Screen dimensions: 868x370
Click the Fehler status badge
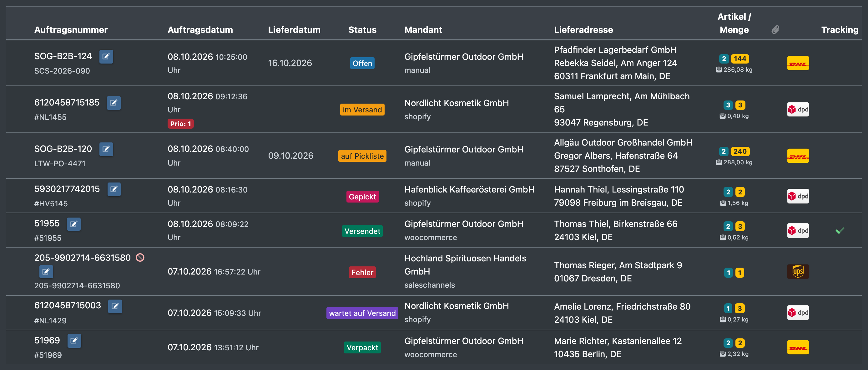click(362, 273)
